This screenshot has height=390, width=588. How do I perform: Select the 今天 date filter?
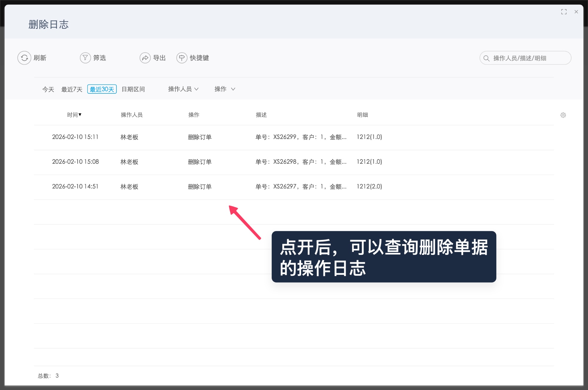[x=48, y=89]
